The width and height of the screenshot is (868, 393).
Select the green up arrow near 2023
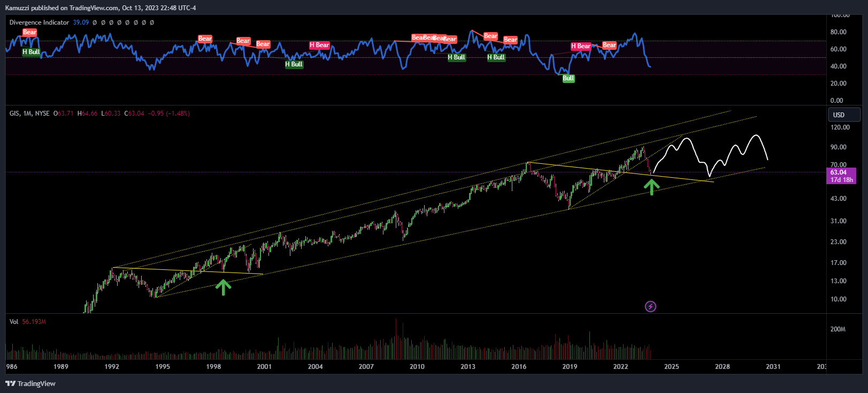[651, 187]
